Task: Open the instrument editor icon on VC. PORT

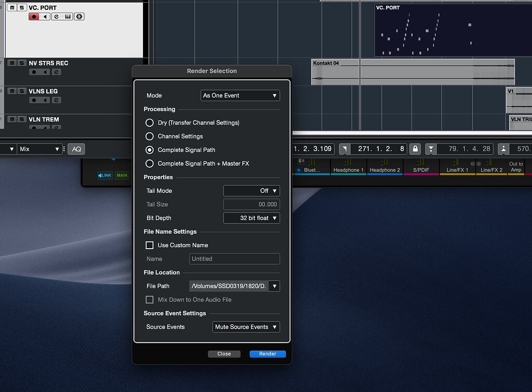Action: click(68, 17)
